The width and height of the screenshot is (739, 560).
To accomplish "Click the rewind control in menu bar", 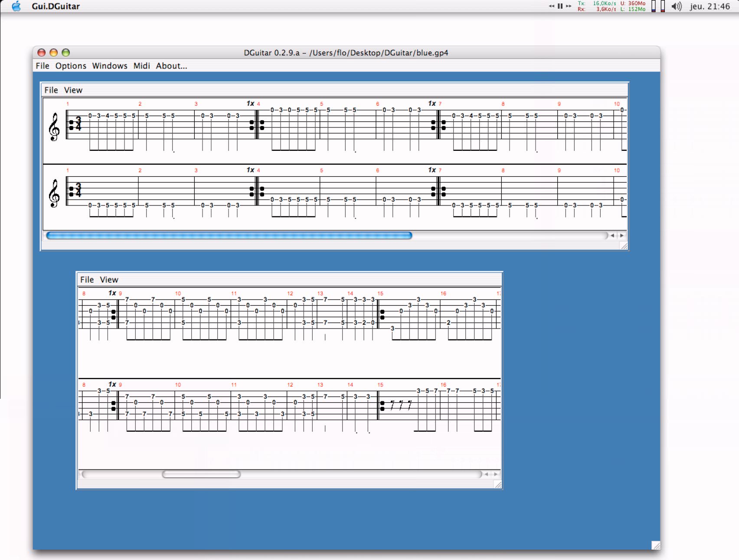I will pos(552,6).
